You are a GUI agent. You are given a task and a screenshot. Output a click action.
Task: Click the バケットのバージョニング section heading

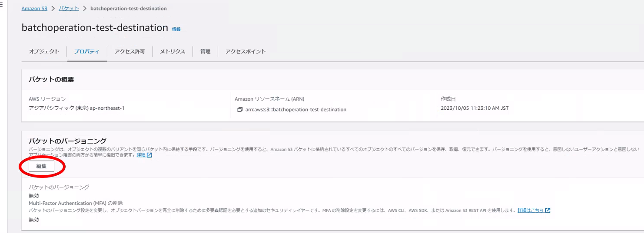tap(67, 141)
